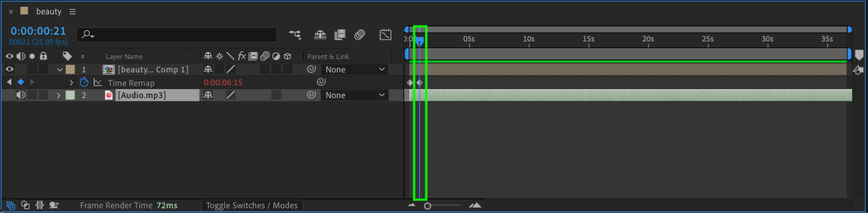The width and height of the screenshot is (868, 213).
Task: Select the beauty composition tab
Action: (x=49, y=12)
